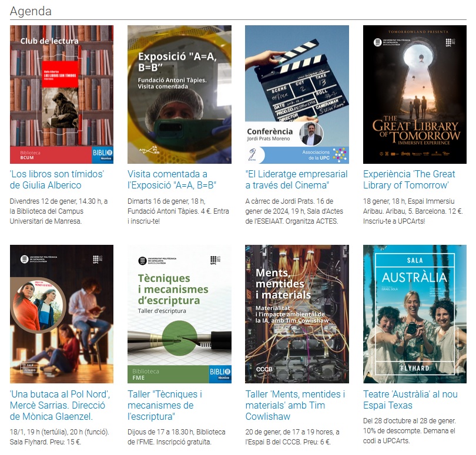Click Teatre 'Austràlia' al nou Espai Texas link
Viewport: 476px width, 455px height.
410,400
